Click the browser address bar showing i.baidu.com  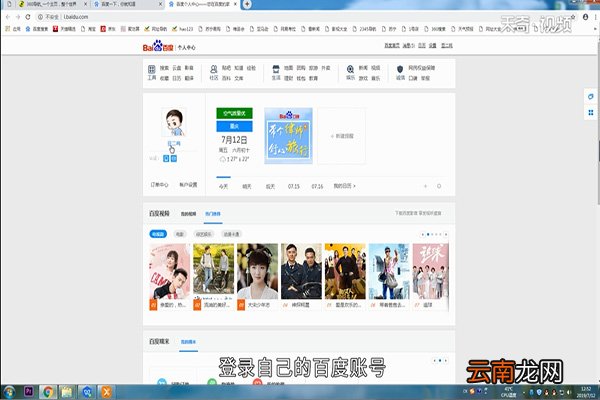[298, 17]
